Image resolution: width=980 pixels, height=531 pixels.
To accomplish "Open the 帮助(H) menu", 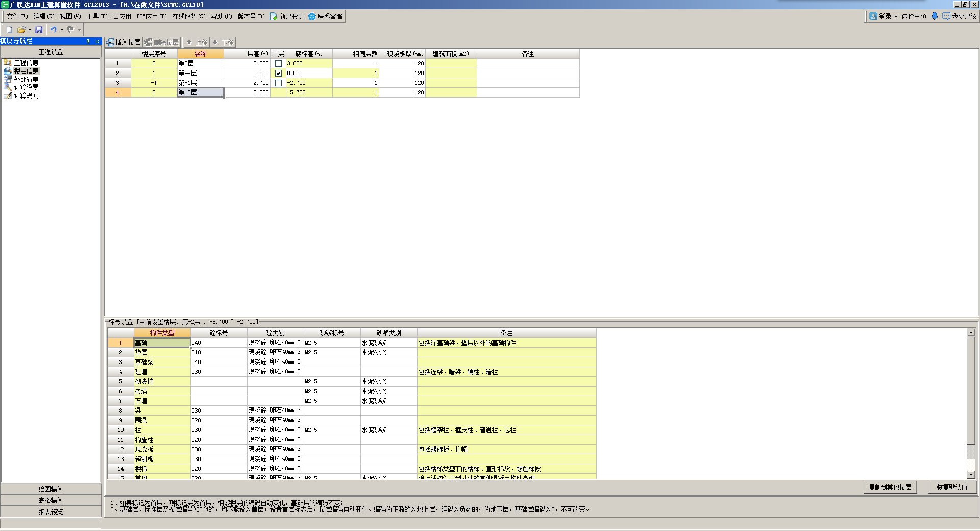I will tap(221, 16).
